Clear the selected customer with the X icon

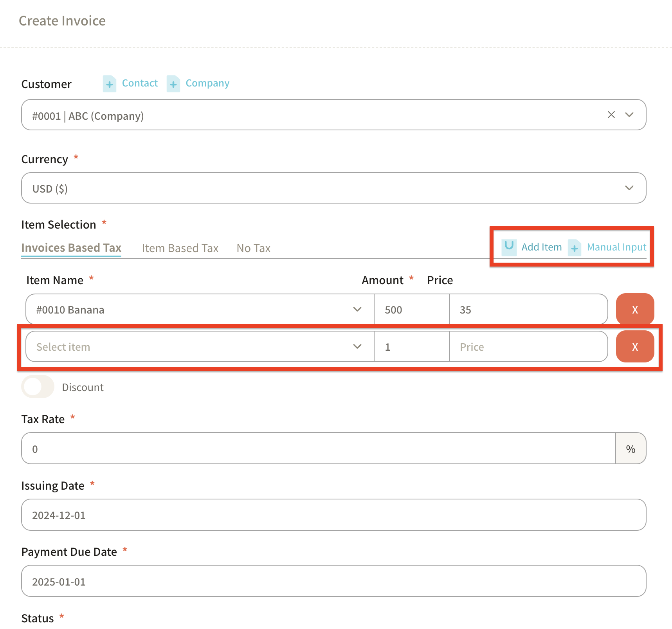coord(611,115)
